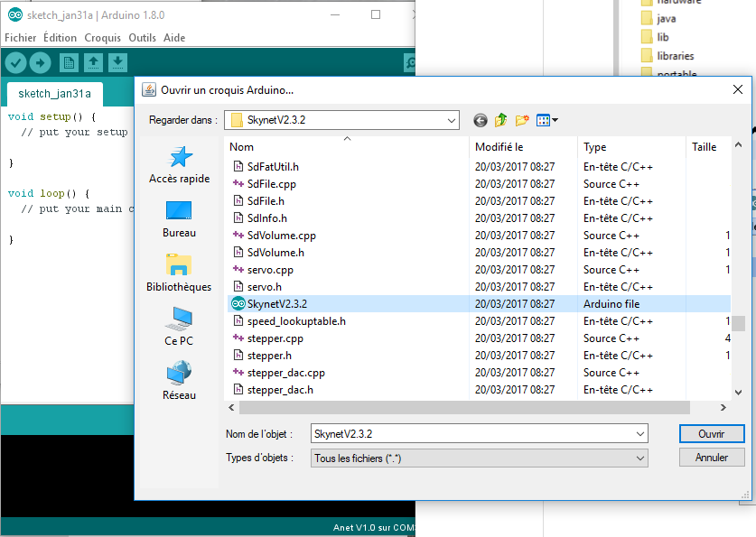Click the scroll left arrow of file list

[232, 407]
